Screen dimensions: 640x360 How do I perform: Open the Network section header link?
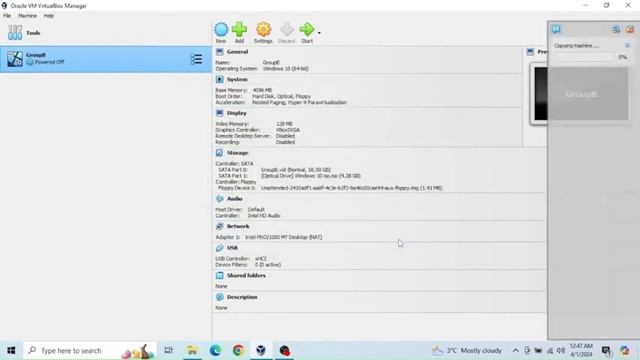coord(238,226)
